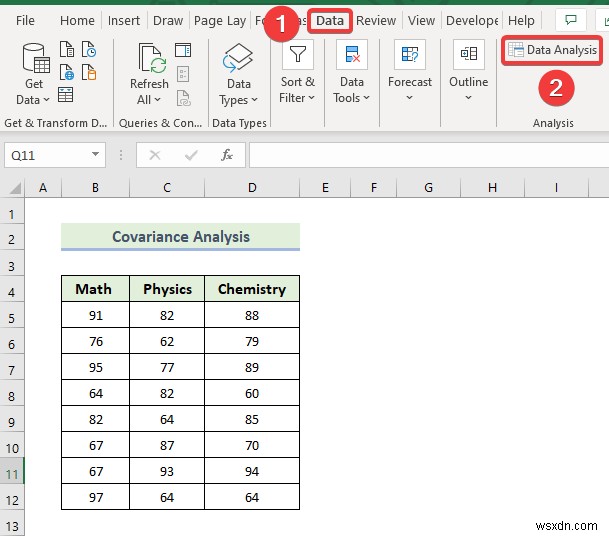This screenshot has height=536, width=609.
Task: Show the Queries & Connections pane icon
Action: point(183,50)
